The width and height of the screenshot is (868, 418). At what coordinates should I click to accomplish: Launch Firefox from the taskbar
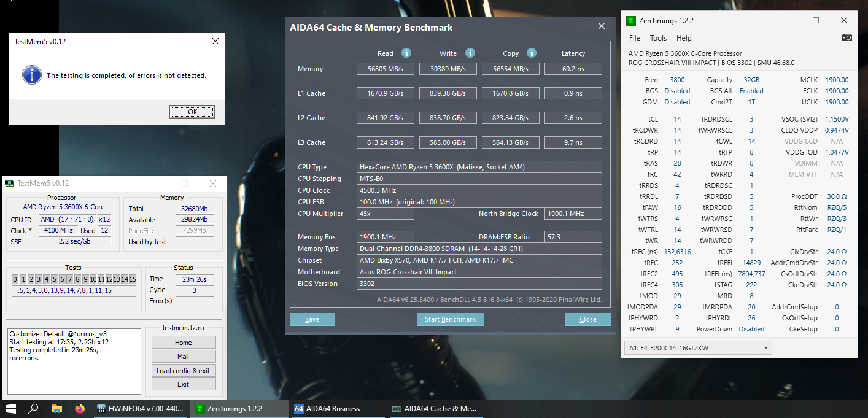point(79,408)
